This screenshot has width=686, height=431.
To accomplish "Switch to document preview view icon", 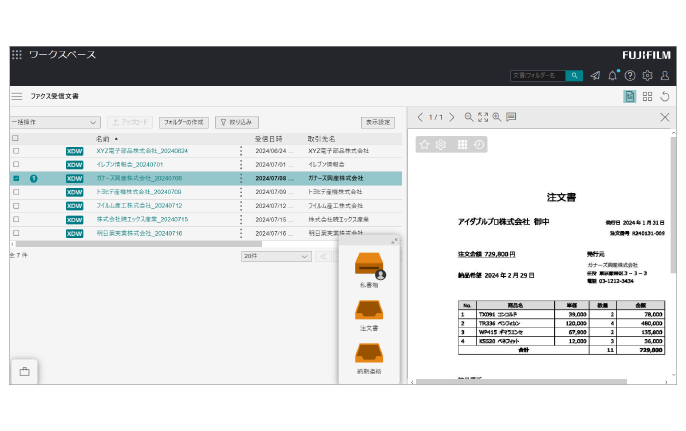I will [630, 96].
